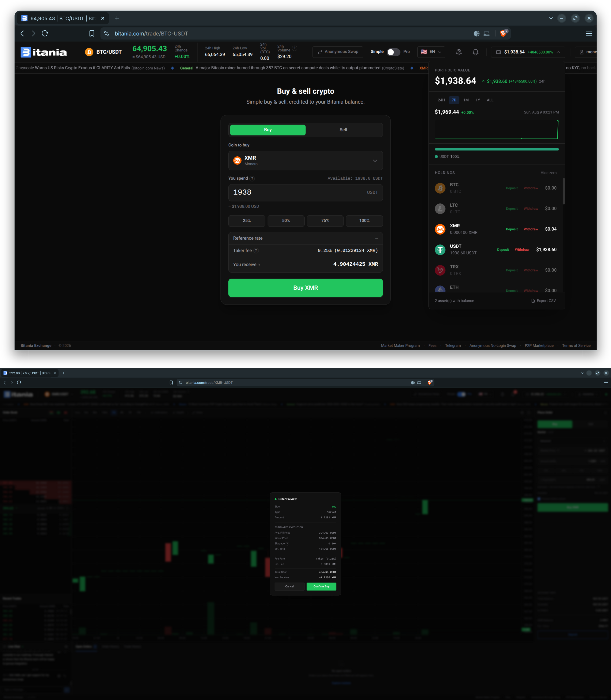Open the account menu button in the header
The height and width of the screenshot is (700, 611).
(586, 52)
